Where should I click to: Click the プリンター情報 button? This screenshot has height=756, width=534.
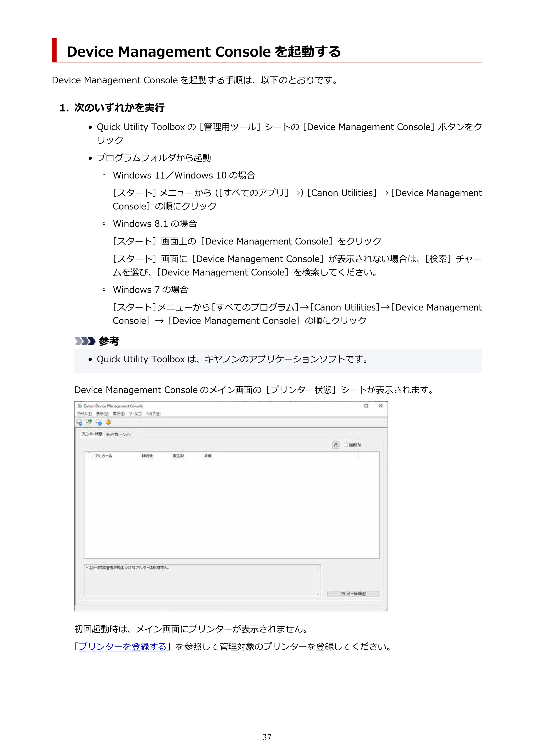(x=353, y=594)
